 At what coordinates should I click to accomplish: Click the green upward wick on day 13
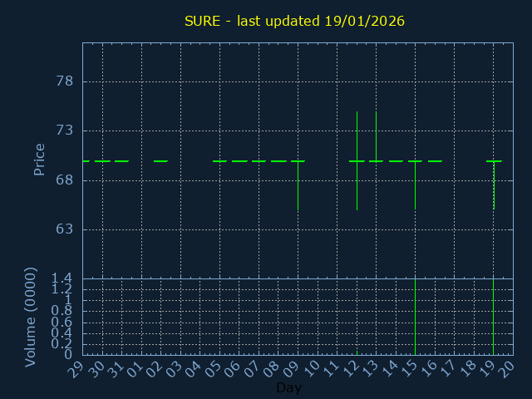point(376,133)
